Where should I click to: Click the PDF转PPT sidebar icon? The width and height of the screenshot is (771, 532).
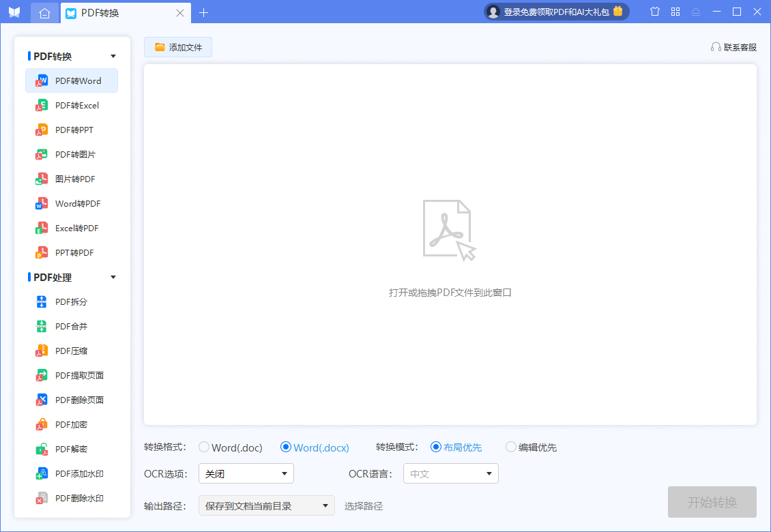(x=42, y=130)
